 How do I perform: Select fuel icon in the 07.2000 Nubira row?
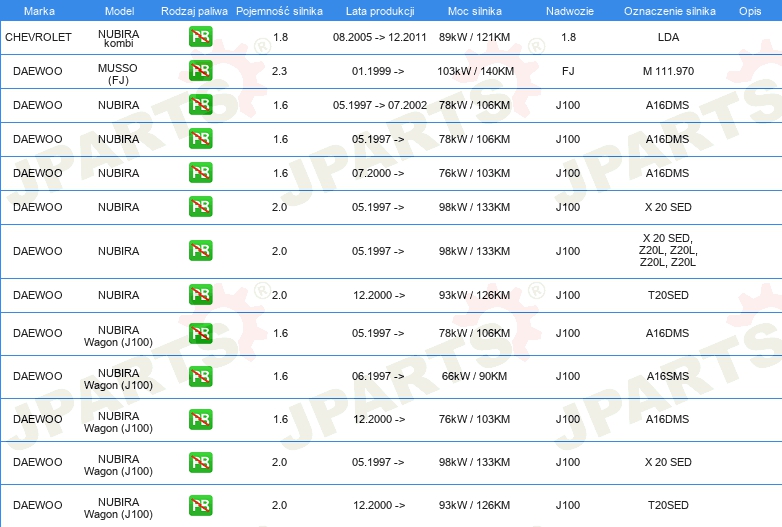[200, 173]
